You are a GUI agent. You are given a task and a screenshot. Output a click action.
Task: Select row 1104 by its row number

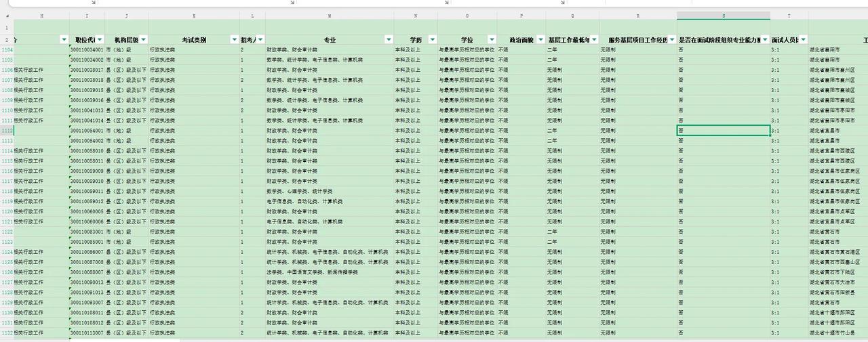[7, 50]
